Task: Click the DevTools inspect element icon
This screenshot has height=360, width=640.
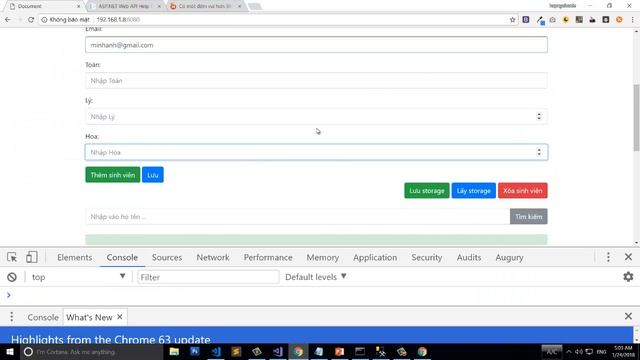Action: 12,257
